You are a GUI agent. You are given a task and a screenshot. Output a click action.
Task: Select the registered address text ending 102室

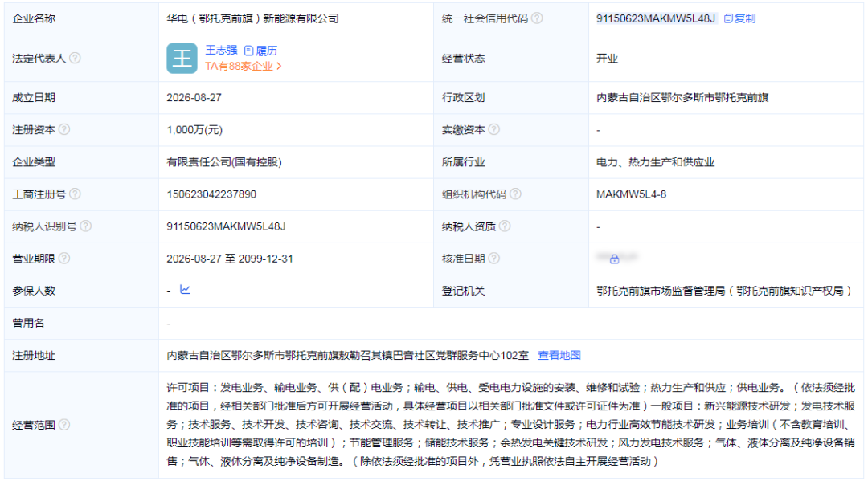pyautogui.click(x=348, y=355)
